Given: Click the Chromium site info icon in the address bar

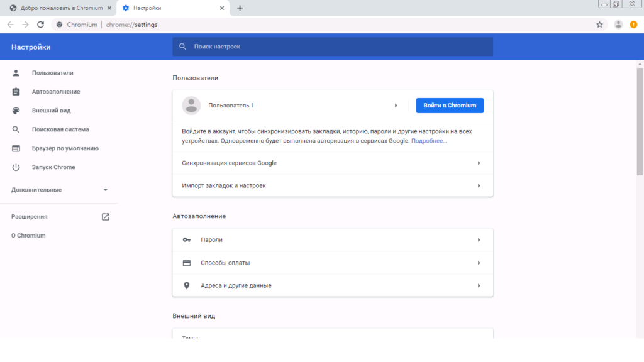Looking at the screenshot, I should pyautogui.click(x=60, y=25).
